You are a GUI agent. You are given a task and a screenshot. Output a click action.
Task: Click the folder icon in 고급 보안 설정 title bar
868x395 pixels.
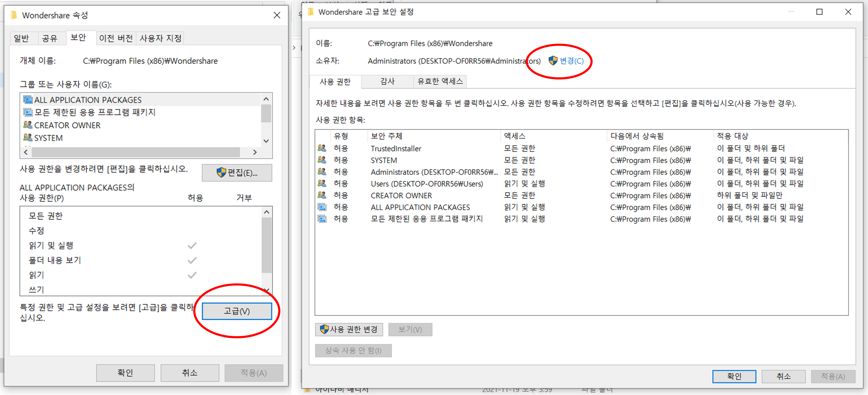[x=311, y=12]
